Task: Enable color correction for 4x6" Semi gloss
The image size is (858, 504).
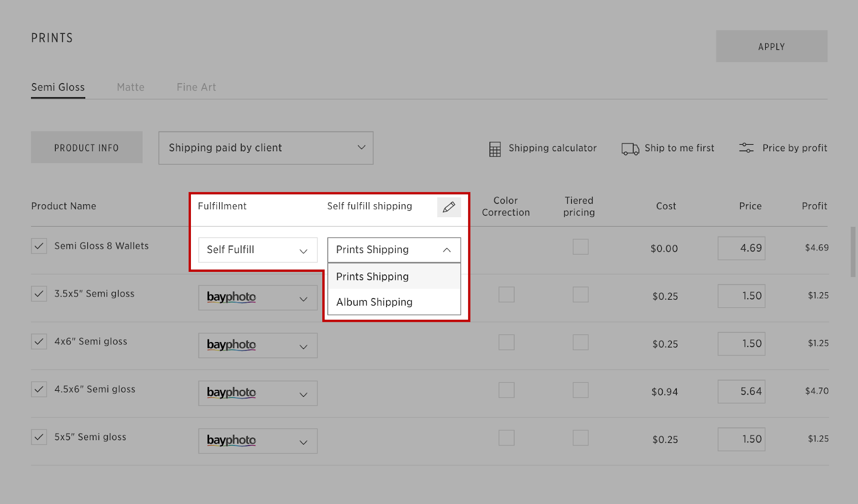Action: click(x=507, y=342)
